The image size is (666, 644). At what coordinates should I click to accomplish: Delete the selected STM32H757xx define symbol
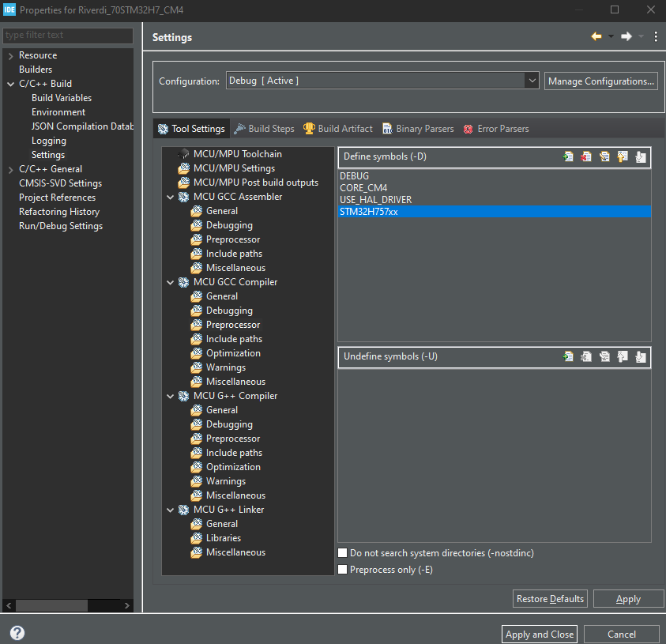[x=586, y=156]
